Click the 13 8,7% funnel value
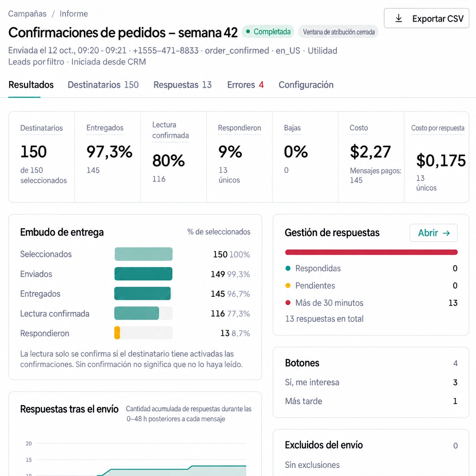476x476 pixels. click(x=235, y=333)
